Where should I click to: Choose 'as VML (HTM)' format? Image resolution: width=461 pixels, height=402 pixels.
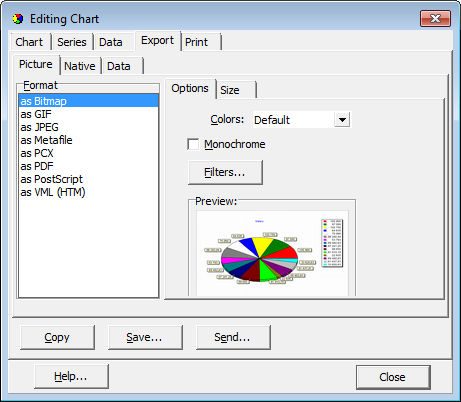tap(88, 192)
